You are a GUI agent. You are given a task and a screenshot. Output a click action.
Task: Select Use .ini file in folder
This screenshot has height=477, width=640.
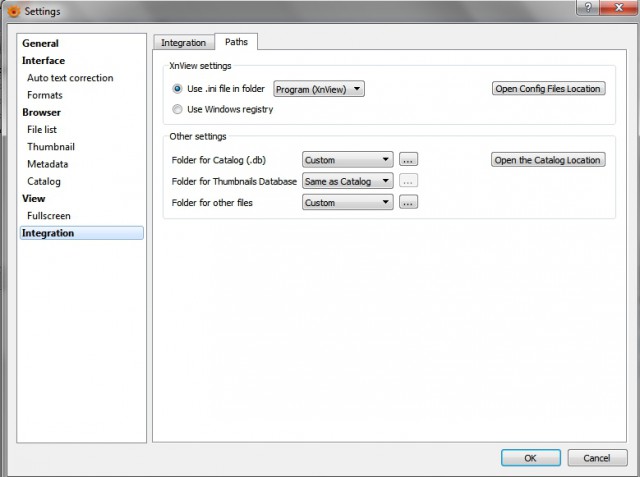coord(177,89)
